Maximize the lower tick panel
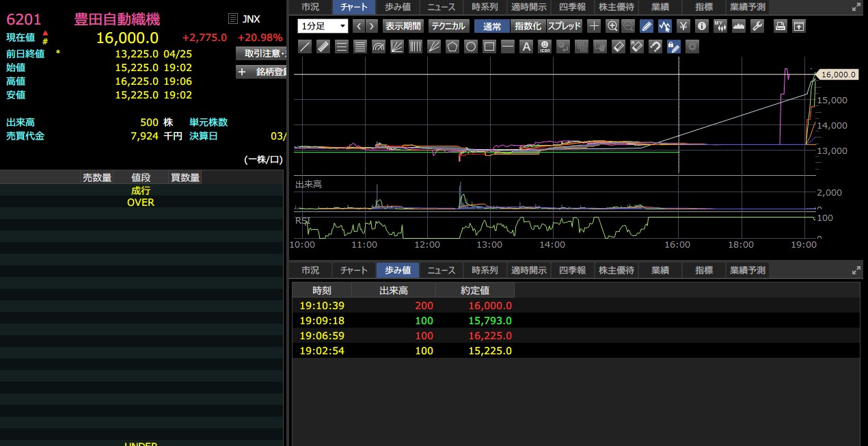The height and width of the screenshot is (446, 868). pos(856,270)
